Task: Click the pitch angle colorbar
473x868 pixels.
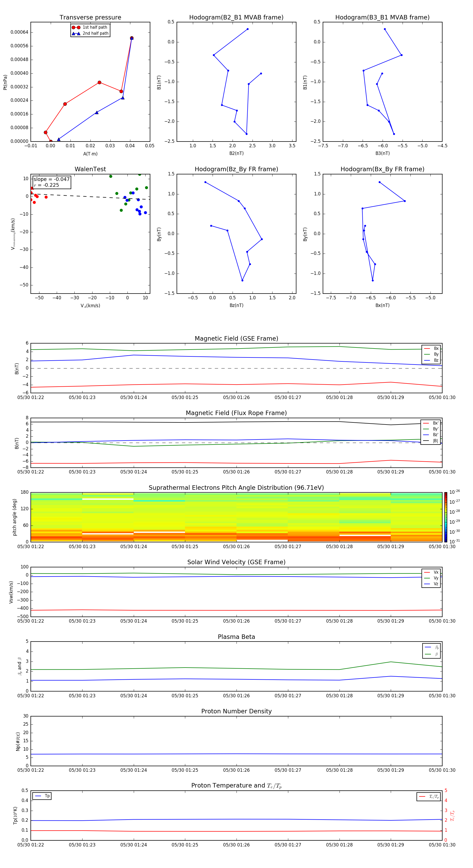Action: coord(446,517)
